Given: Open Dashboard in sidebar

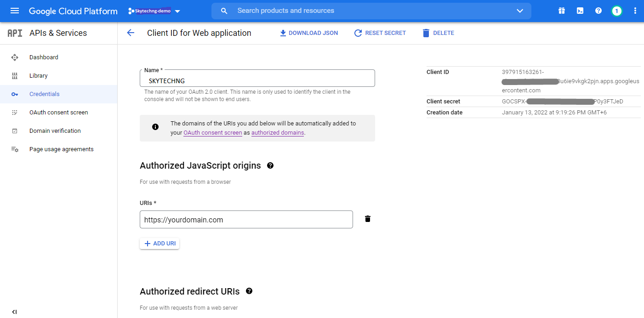Looking at the screenshot, I should tap(58, 57).
